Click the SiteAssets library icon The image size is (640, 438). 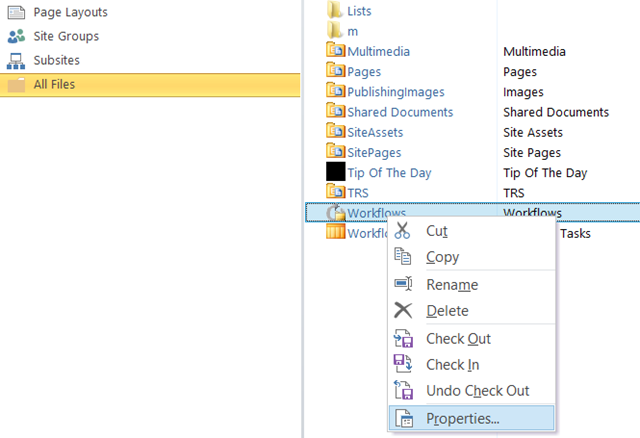point(336,131)
